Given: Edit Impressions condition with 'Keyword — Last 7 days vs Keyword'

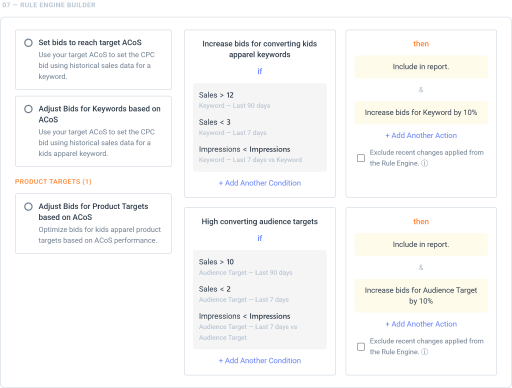Looking at the screenshot, I should pos(250,154).
